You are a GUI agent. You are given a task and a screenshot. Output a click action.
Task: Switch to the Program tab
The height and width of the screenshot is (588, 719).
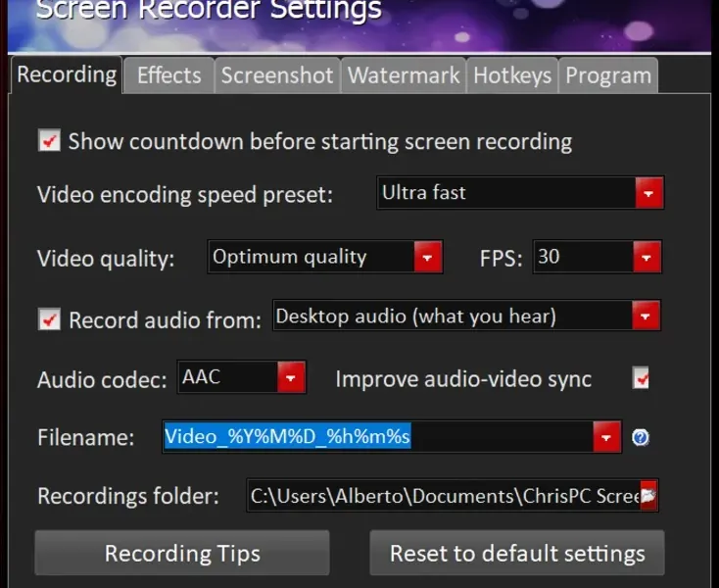[x=608, y=75]
